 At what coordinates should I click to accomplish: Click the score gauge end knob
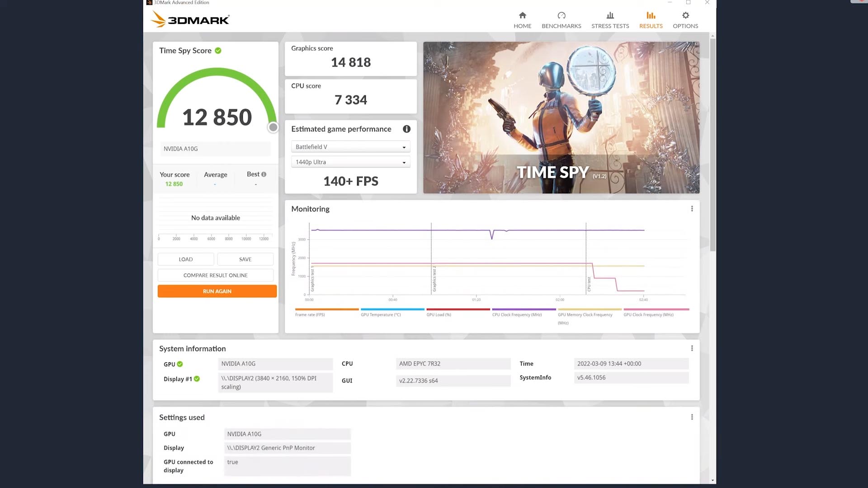click(x=273, y=127)
